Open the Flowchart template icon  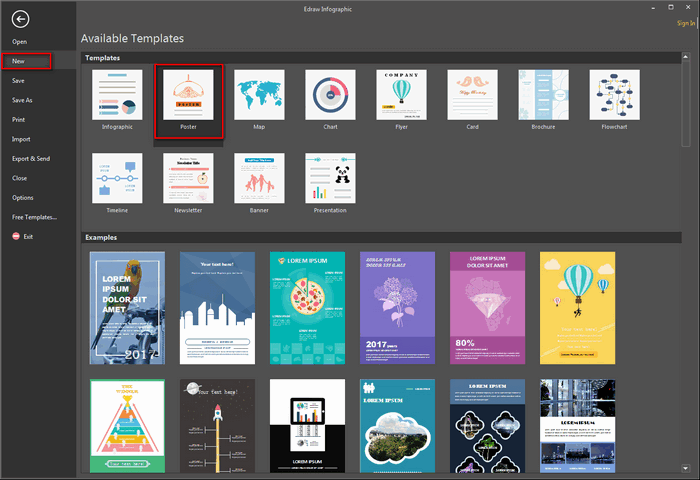tap(614, 95)
